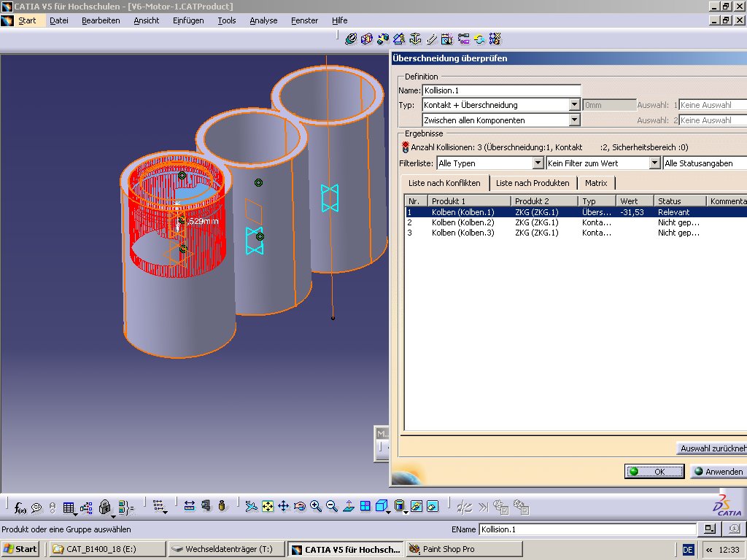The image size is (747, 560).
Task: Switch to 'Liste nach Konflikten' tab
Action: (444, 183)
